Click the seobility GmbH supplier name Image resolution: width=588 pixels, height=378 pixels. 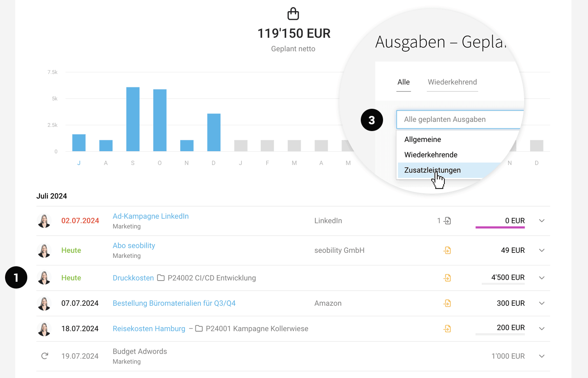pos(339,250)
